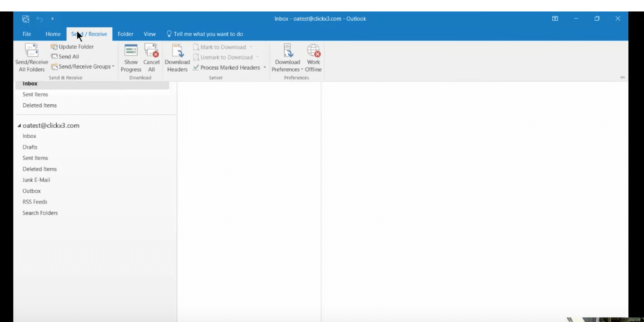Screen dimensions: 644x322
Task: Open Search Folders
Action: coord(40,213)
